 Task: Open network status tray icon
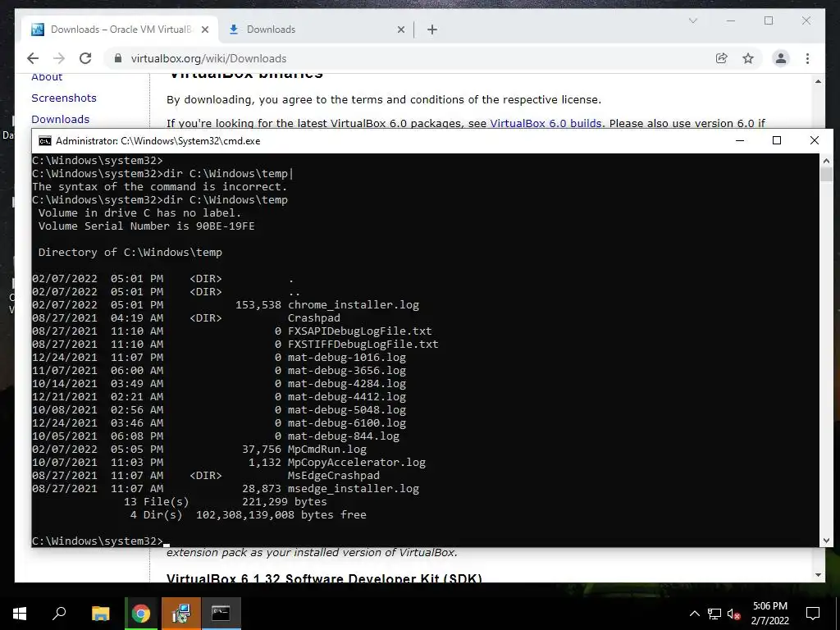[714, 614]
